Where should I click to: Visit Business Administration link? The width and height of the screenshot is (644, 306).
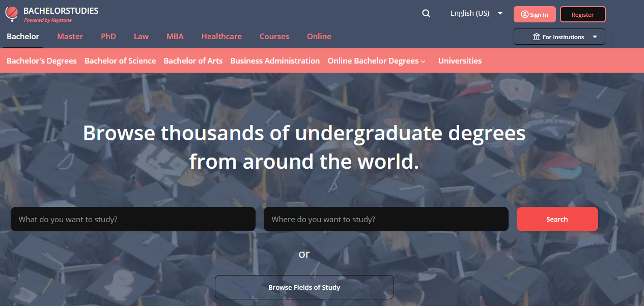pos(275,61)
